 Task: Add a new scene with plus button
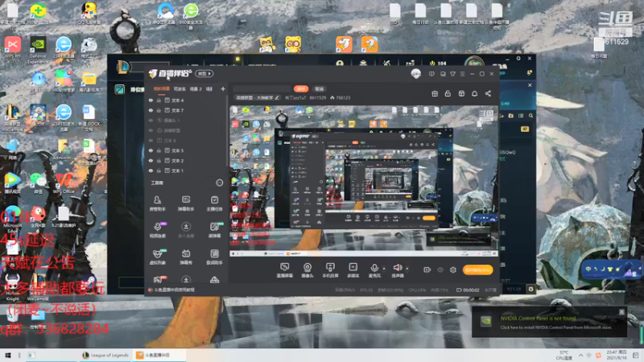223,88
